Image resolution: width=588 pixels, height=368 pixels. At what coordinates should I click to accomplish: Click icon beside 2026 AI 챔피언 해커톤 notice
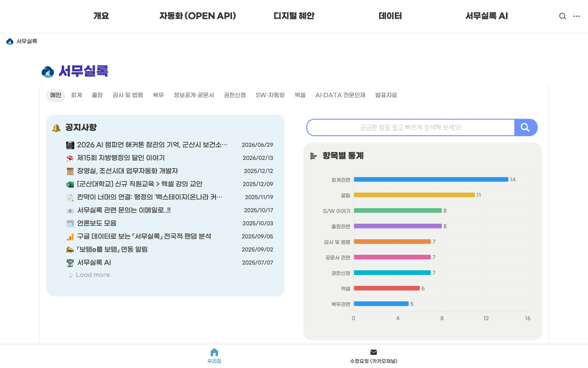click(70, 145)
